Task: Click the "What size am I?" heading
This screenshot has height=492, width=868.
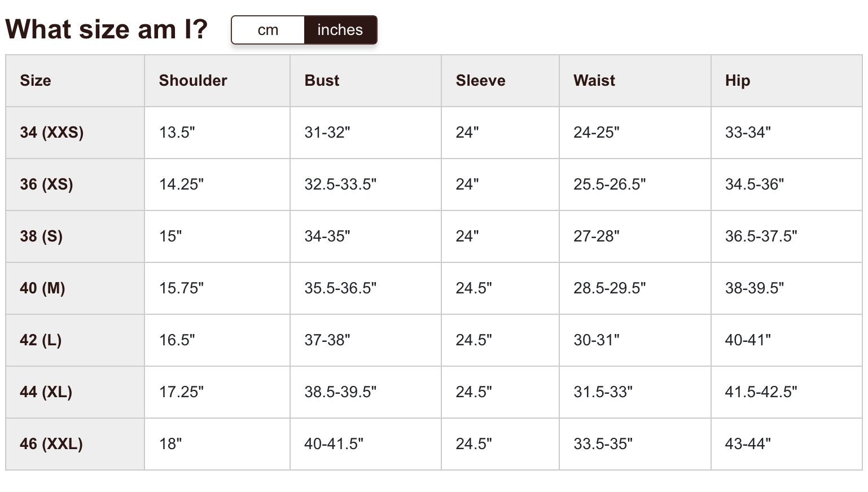Action: (107, 29)
